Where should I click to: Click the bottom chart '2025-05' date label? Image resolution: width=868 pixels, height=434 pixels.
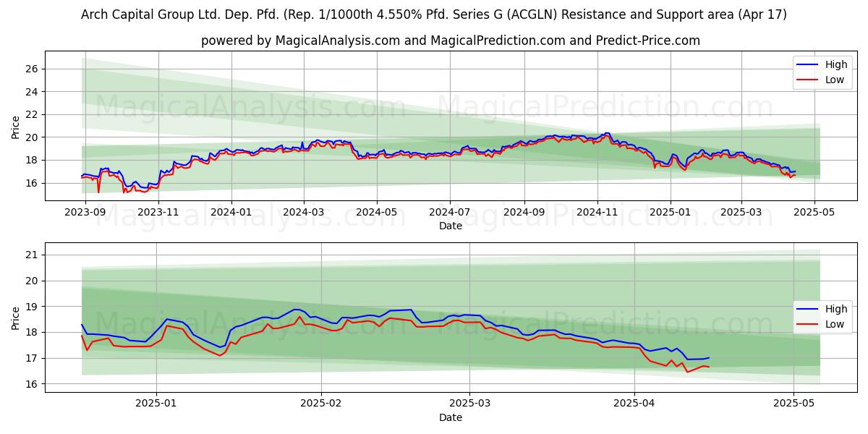793,405
